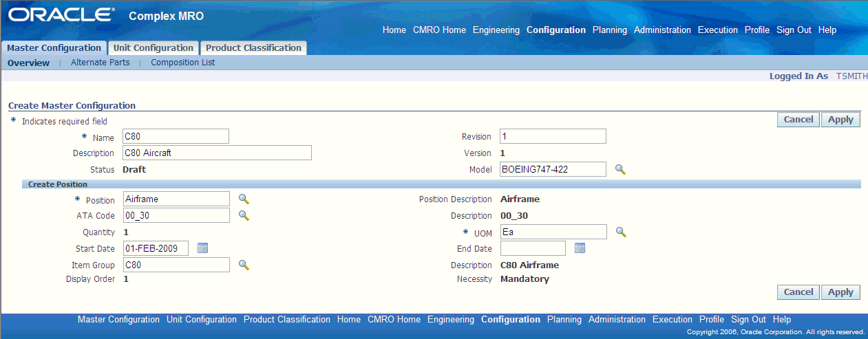
Task: Open the footer Product Classification link
Action: pos(287,320)
